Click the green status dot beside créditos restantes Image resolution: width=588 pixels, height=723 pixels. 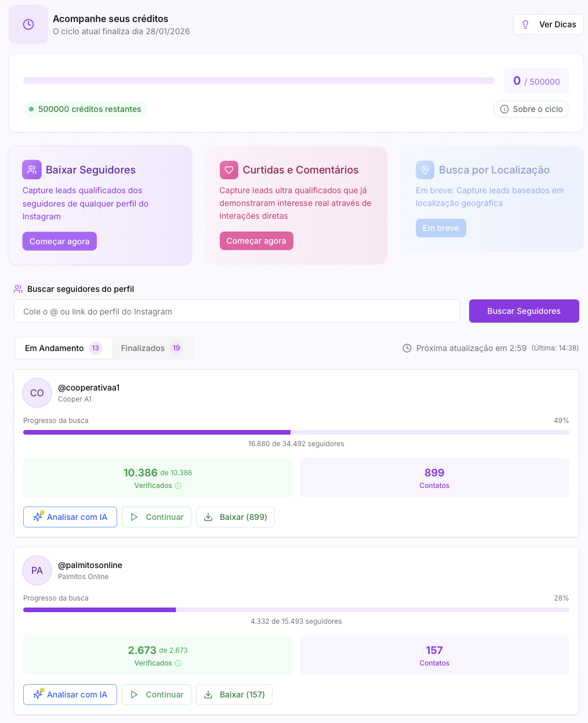[30, 109]
